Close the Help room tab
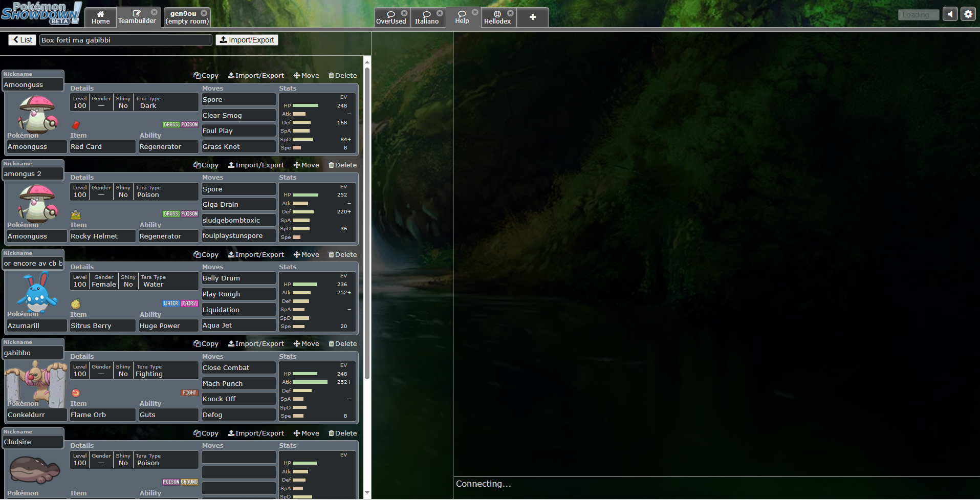The height and width of the screenshot is (500, 980). [x=475, y=12]
